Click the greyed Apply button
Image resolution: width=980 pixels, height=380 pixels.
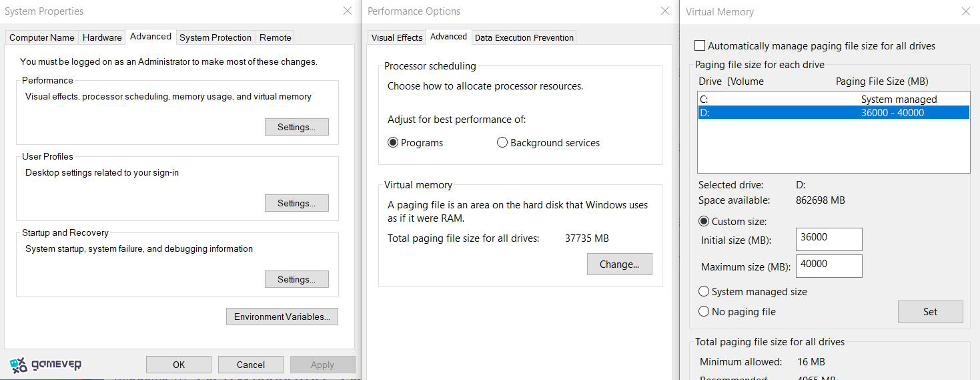(322, 365)
